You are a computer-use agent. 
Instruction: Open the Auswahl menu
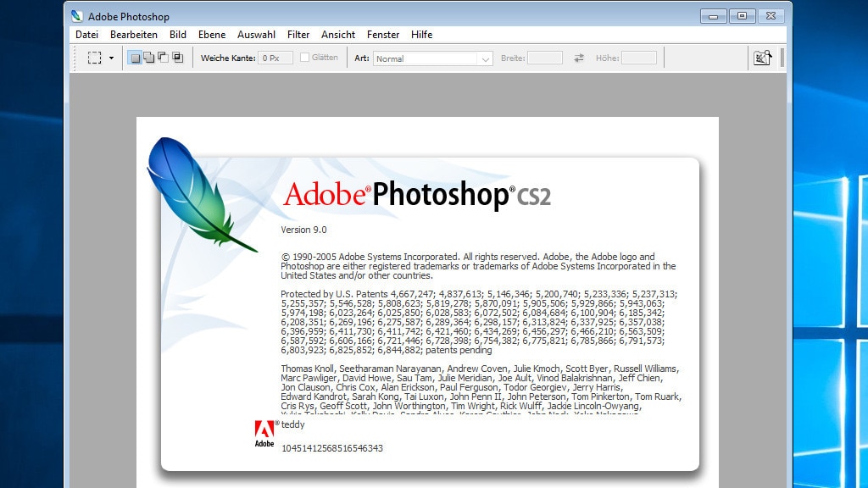(x=256, y=34)
